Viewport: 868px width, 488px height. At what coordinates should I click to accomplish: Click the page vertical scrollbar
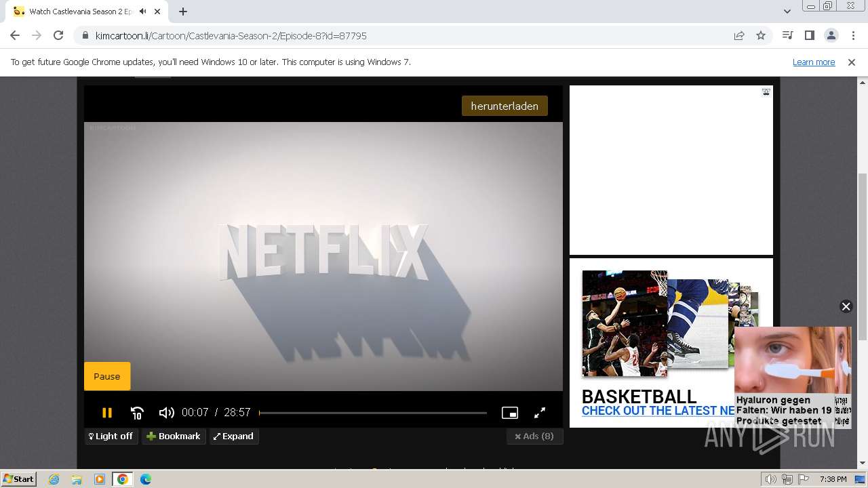click(x=863, y=258)
